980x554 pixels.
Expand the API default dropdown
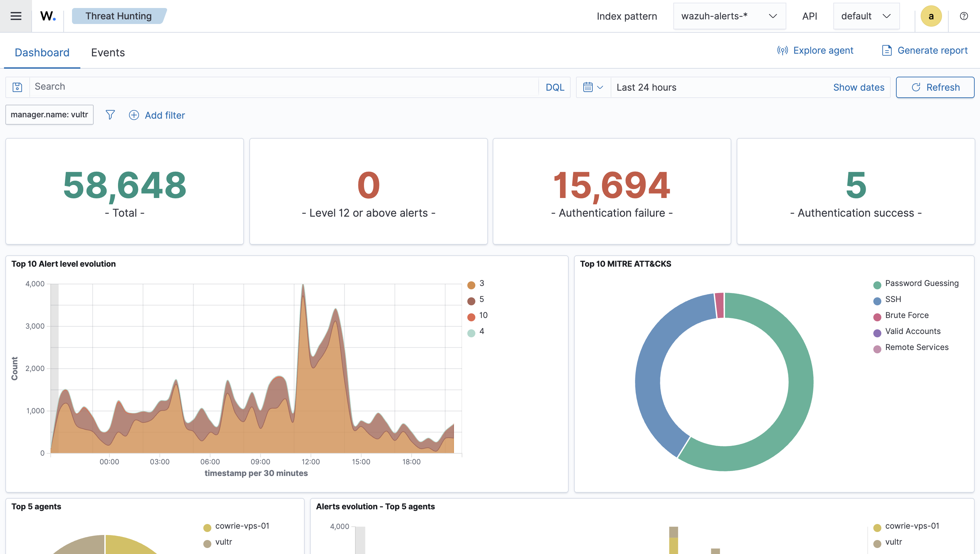[x=866, y=16]
